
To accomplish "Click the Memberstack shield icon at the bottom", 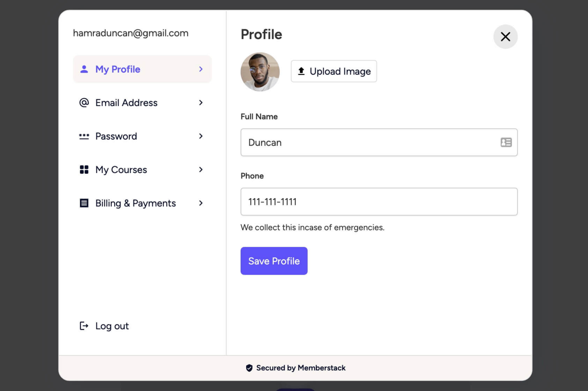I will pyautogui.click(x=249, y=368).
